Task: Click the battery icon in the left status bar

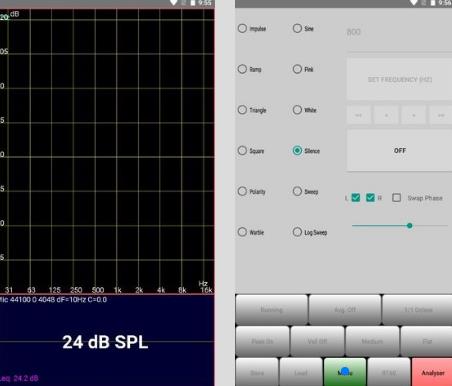Action: pyautogui.click(x=193, y=3)
